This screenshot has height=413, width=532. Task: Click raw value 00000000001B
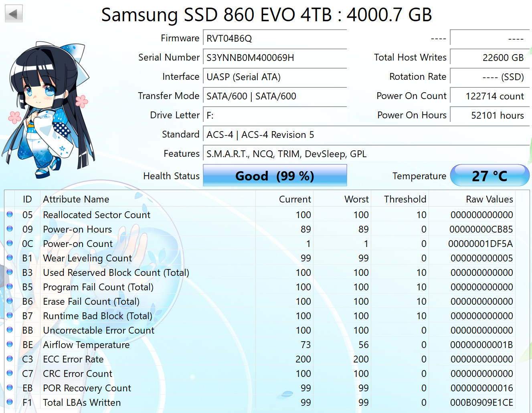pos(481,345)
